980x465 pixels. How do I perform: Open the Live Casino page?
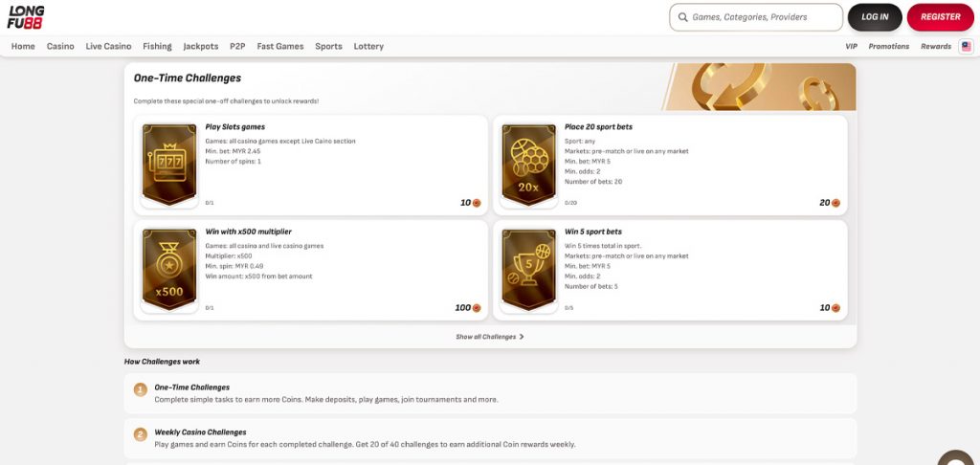click(x=108, y=46)
